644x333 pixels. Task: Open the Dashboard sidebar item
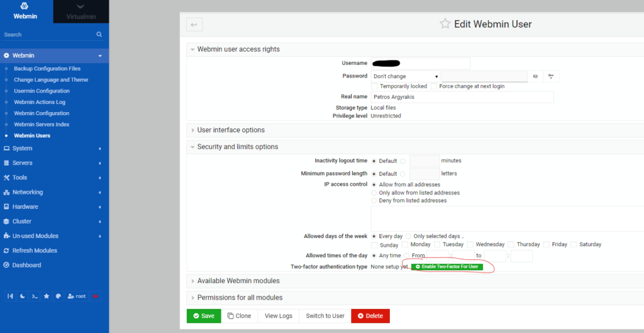point(26,265)
